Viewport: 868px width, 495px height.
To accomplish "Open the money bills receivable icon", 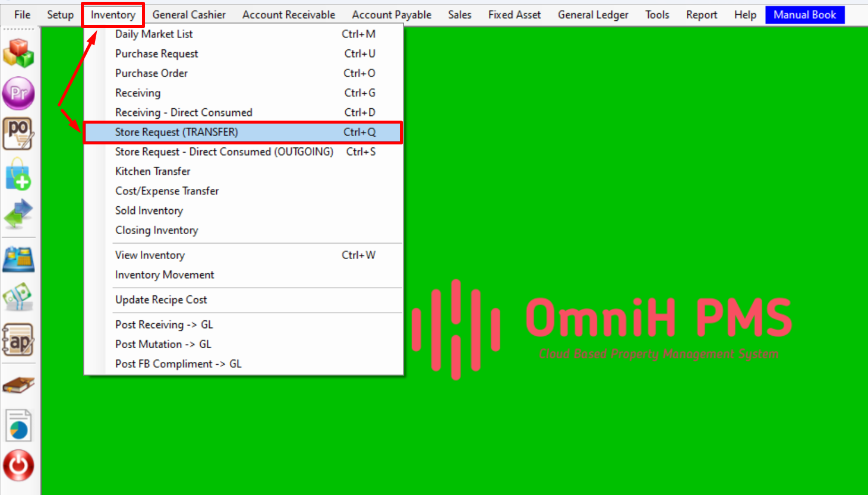I will 18,297.
